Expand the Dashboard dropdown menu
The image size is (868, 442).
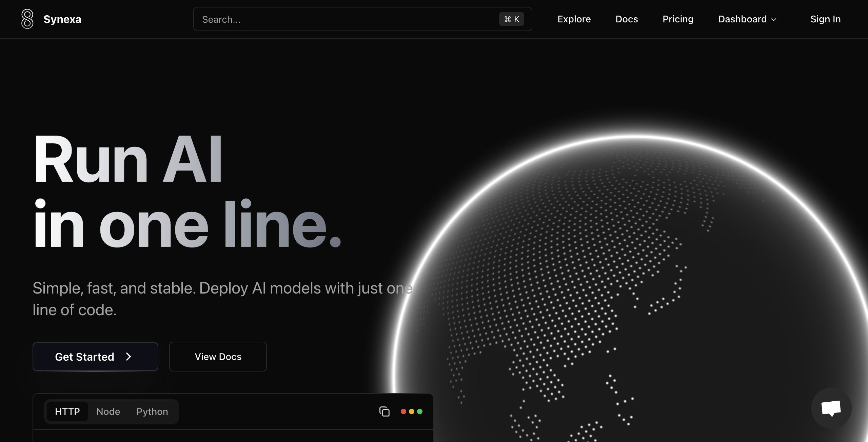(x=747, y=19)
